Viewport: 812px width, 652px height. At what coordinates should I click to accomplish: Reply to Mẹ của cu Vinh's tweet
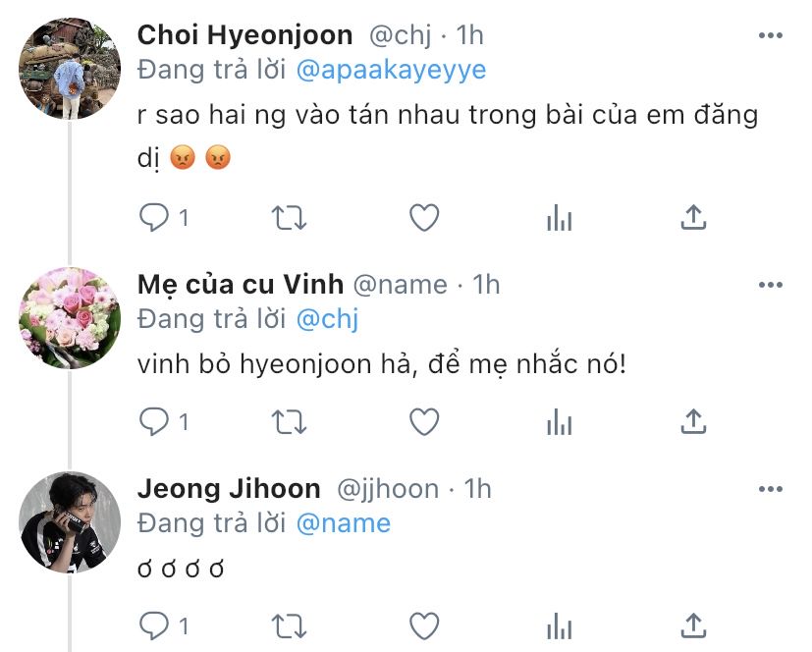pyautogui.click(x=153, y=421)
